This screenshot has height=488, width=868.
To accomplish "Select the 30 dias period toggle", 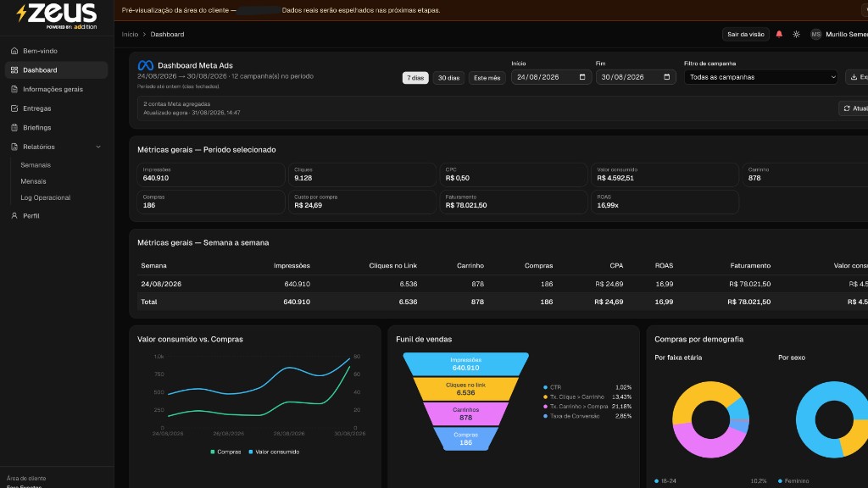I will click(448, 78).
